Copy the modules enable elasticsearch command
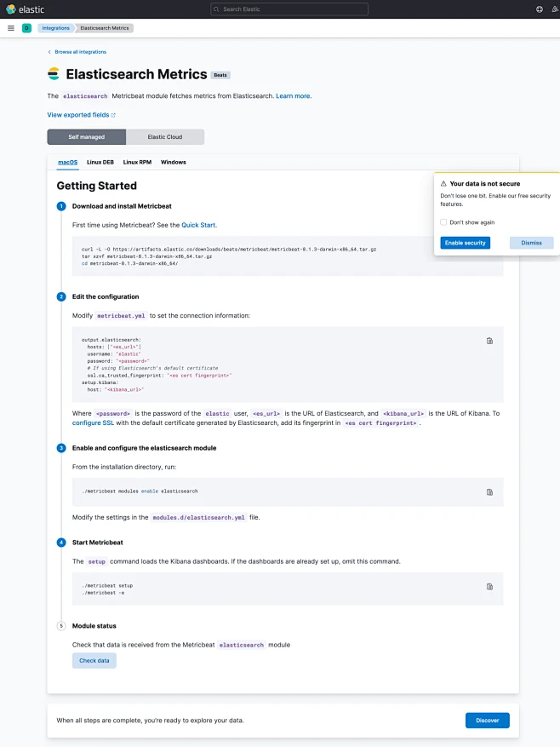The height and width of the screenshot is (747, 560). (489, 491)
